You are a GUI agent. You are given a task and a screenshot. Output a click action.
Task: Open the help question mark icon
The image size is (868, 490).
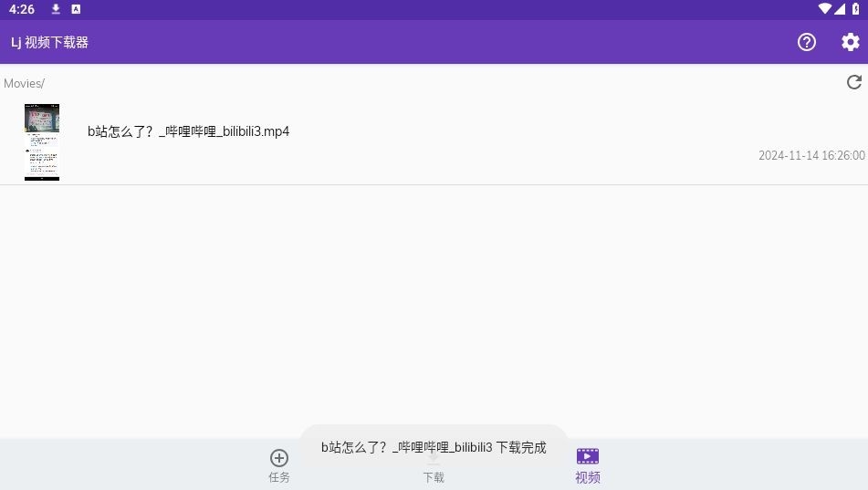coord(806,42)
